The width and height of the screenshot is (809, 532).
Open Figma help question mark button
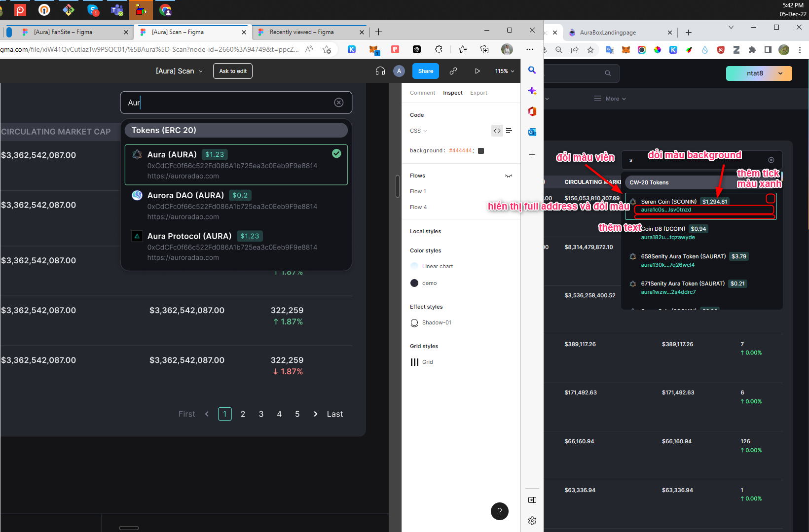[500, 511]
